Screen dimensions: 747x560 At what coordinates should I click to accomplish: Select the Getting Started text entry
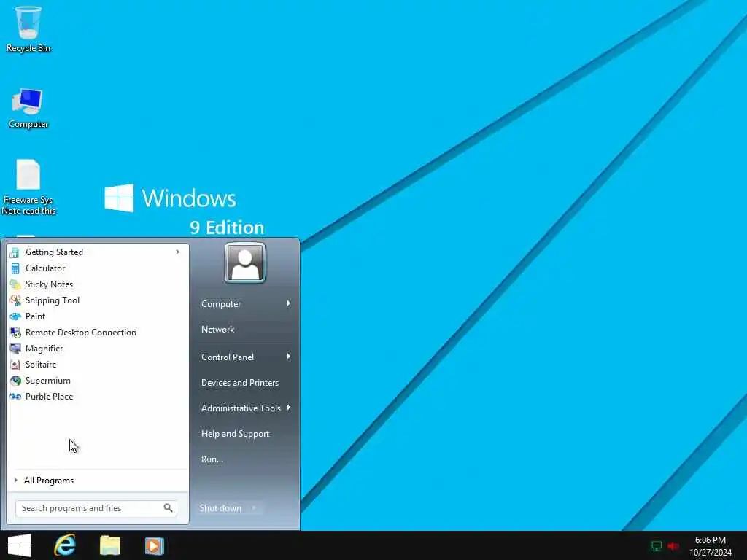point(54,252)
